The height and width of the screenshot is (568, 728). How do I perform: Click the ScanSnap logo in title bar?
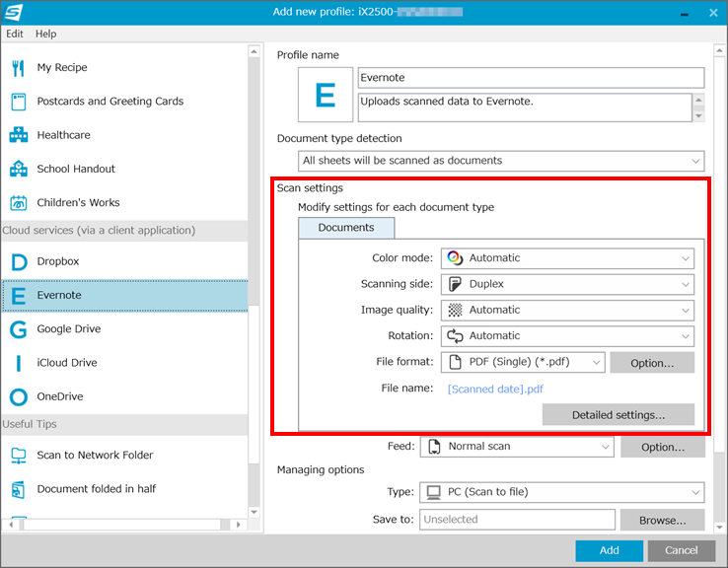coord(13,12)
